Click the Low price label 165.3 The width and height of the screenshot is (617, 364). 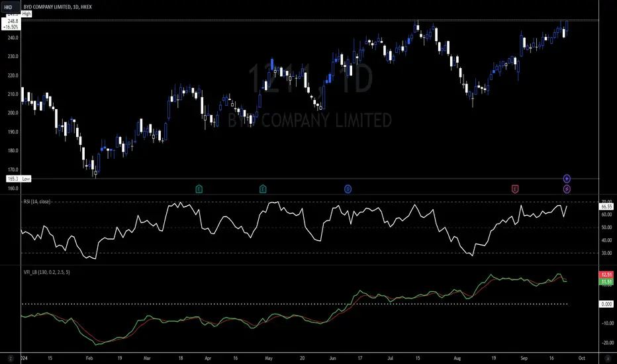pyautogui.click(x=13, y=179)
